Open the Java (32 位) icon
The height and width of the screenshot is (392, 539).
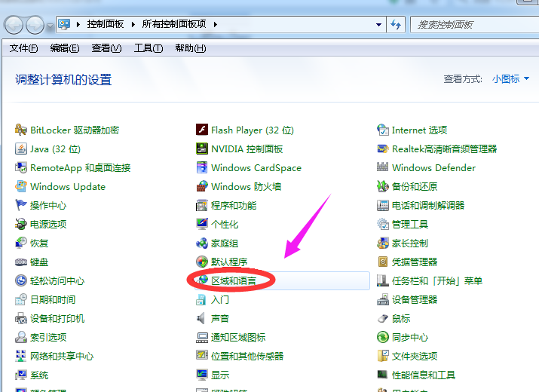click(21, 149)
